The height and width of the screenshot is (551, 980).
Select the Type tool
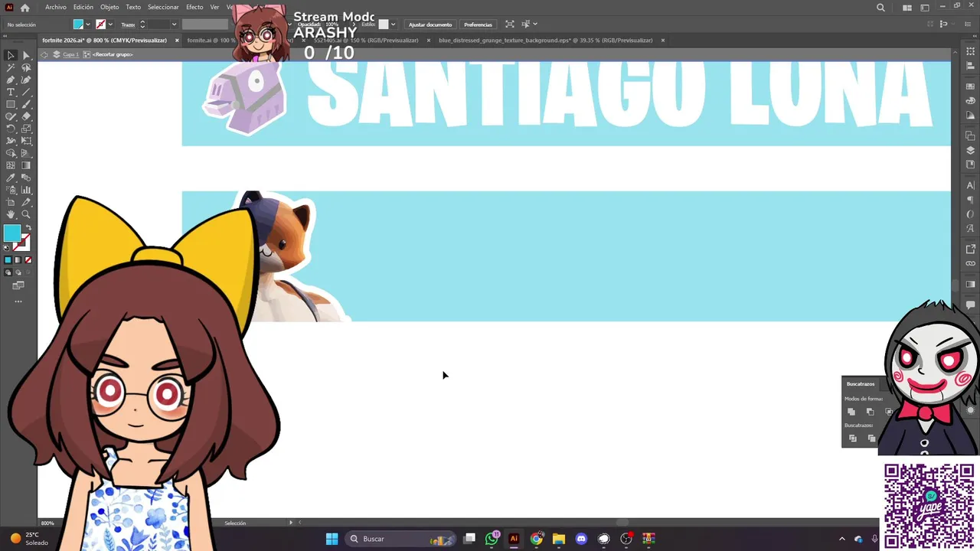tap(11, 92)
